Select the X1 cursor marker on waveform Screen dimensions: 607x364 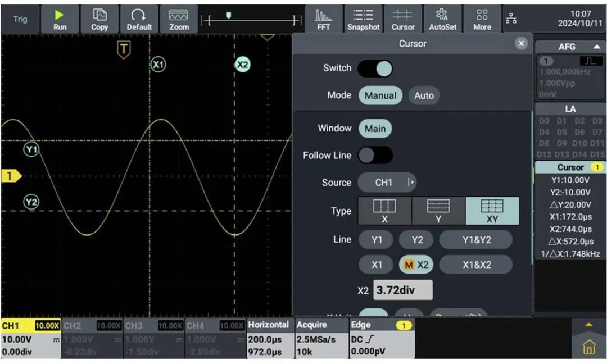158,64
